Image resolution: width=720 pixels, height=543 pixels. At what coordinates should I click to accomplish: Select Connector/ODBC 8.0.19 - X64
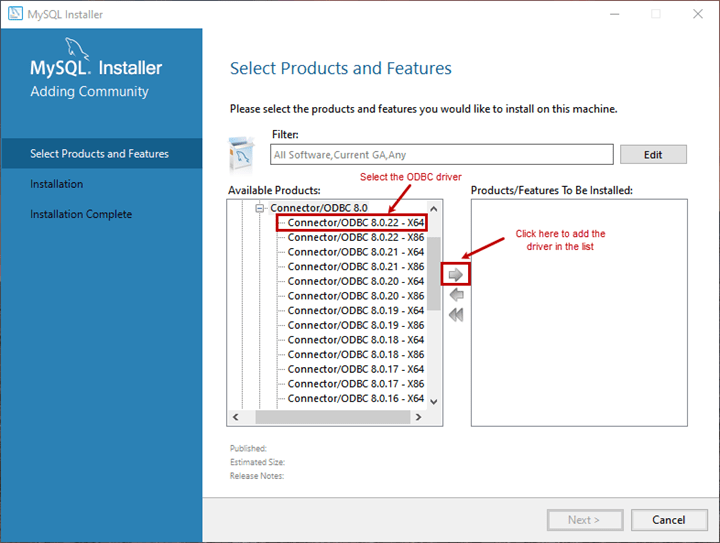point(355,311)
